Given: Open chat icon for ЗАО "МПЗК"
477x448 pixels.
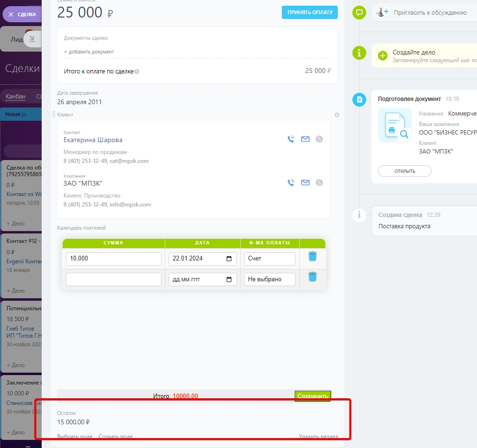Looking at the screenshot, I should click(319, 182).
